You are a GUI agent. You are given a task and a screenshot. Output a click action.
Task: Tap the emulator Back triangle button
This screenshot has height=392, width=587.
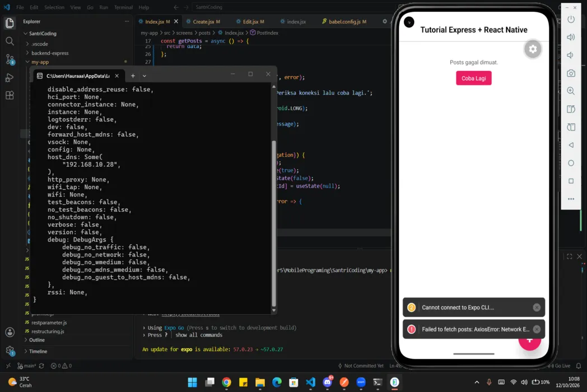(571, 145)
